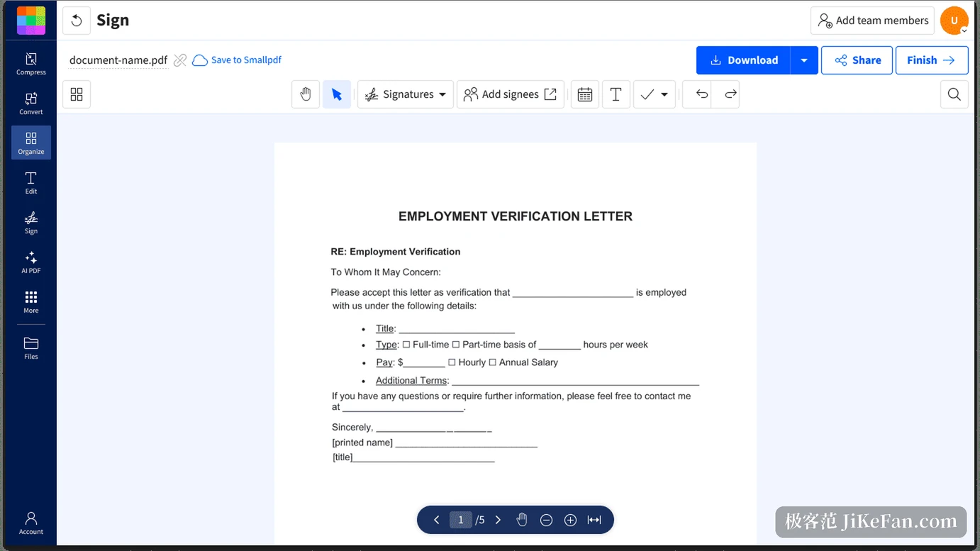Select the hand pan tool in toolbar
The width and height of the screenshot is (980, 551).
306,94
